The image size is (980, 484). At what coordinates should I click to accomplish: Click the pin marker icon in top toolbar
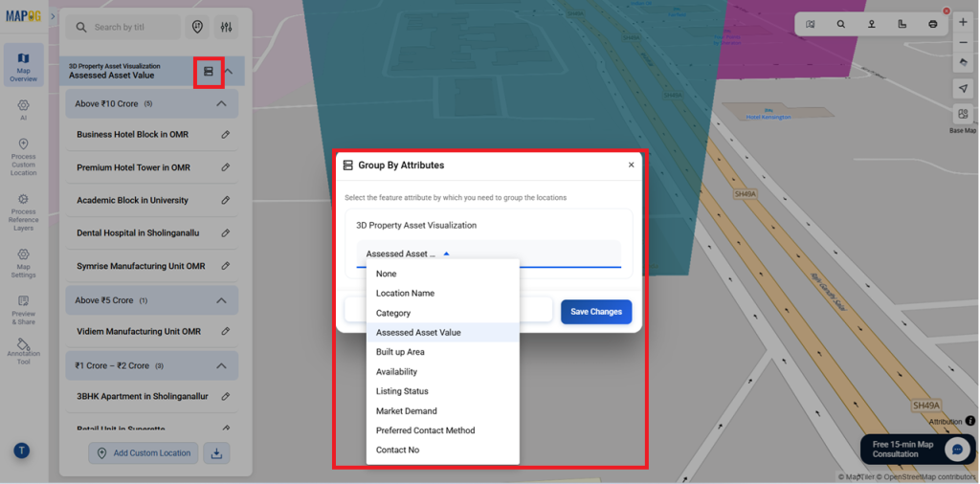click(x=871, y=24)
